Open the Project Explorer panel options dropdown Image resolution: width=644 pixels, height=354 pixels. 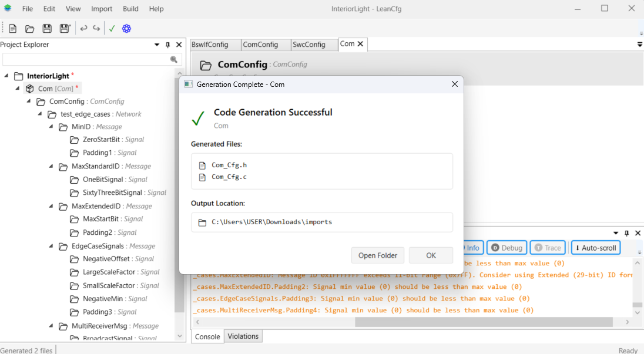(157, 45)
